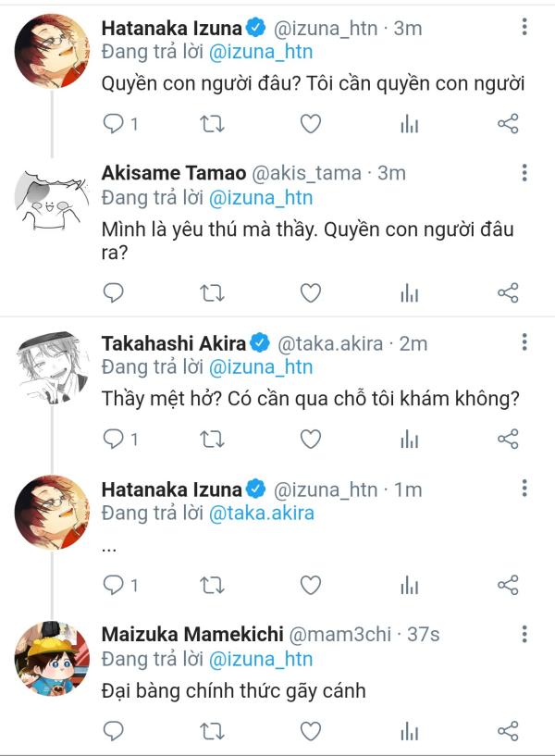Reply to Hatanaka Izuna's first tweet
The height and width of the screenshot is (756, 555).
114,124
